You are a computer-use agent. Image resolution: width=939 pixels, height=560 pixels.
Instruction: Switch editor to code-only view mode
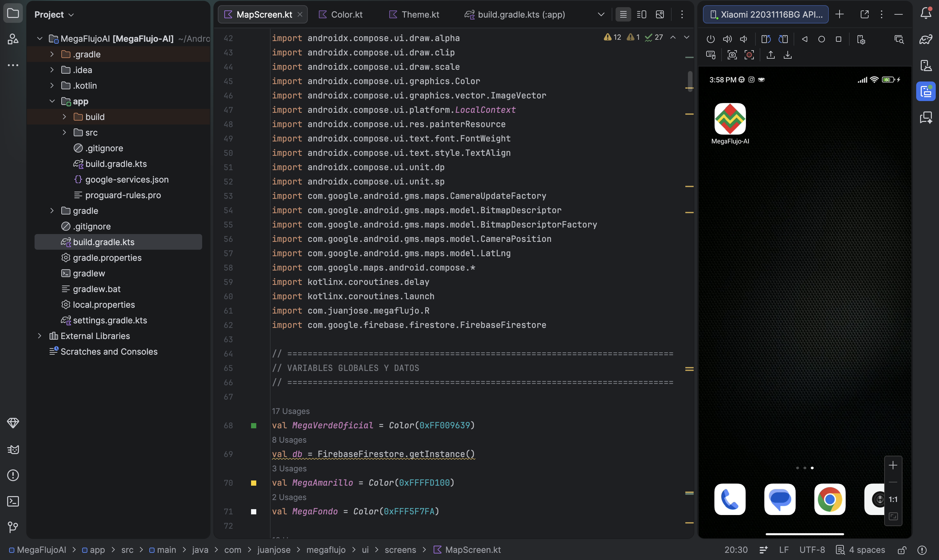click(623, 14)
